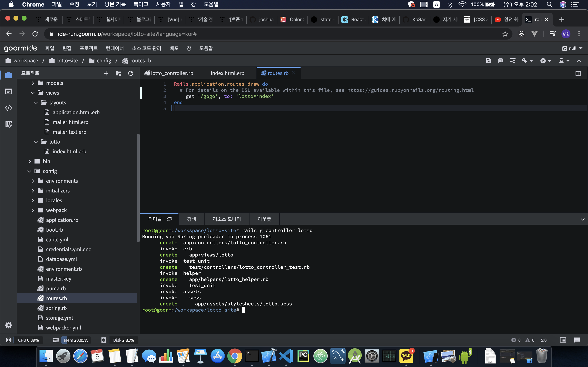Click the save file icon in the toolbar
This screenshot has width=588, height=367.
[489, 61]
